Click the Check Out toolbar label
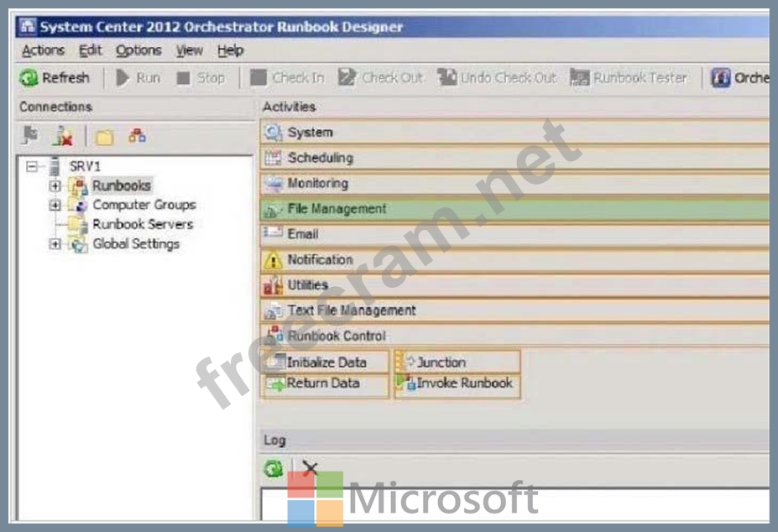 [x=393, y=78]
